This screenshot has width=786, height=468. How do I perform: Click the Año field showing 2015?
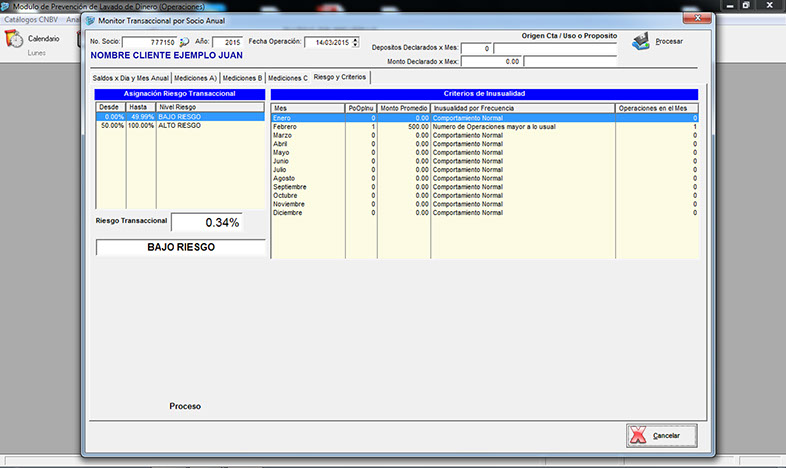(x=227, y=43)
